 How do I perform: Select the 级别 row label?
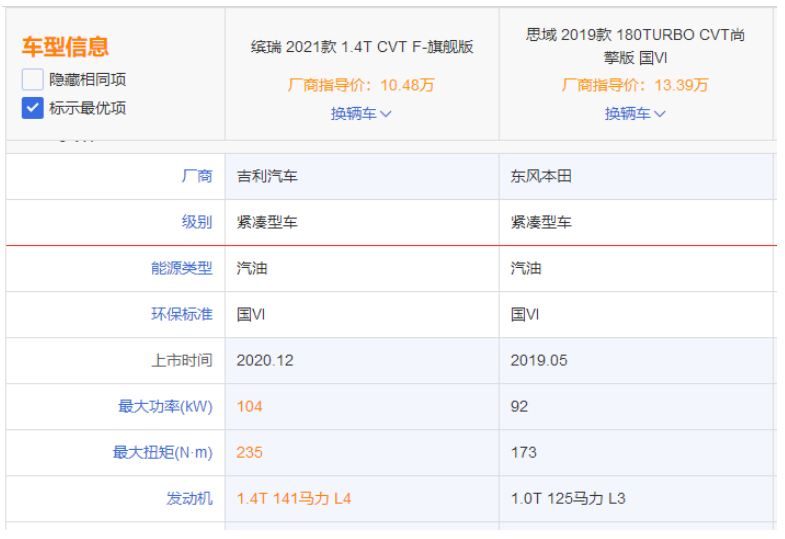coord(197,222)
